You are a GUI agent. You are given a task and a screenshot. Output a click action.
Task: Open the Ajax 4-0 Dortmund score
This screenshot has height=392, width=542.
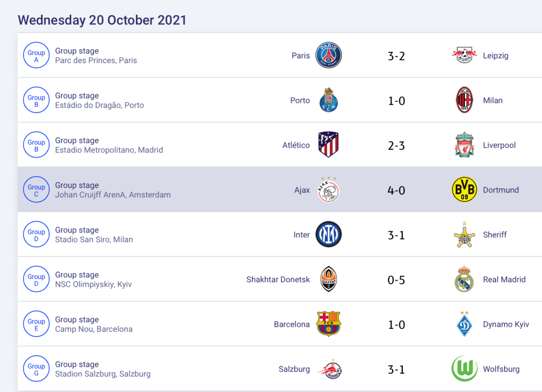pyautogui.click(x=396, y=190)
